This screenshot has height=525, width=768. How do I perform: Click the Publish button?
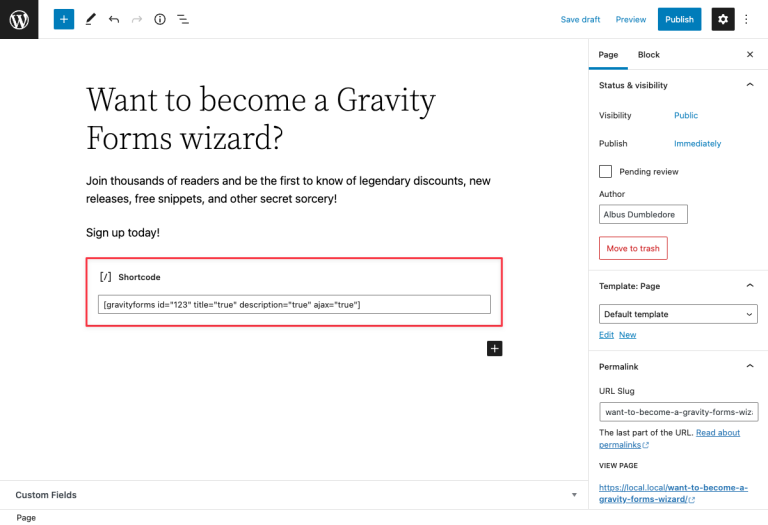pos(679,19)
